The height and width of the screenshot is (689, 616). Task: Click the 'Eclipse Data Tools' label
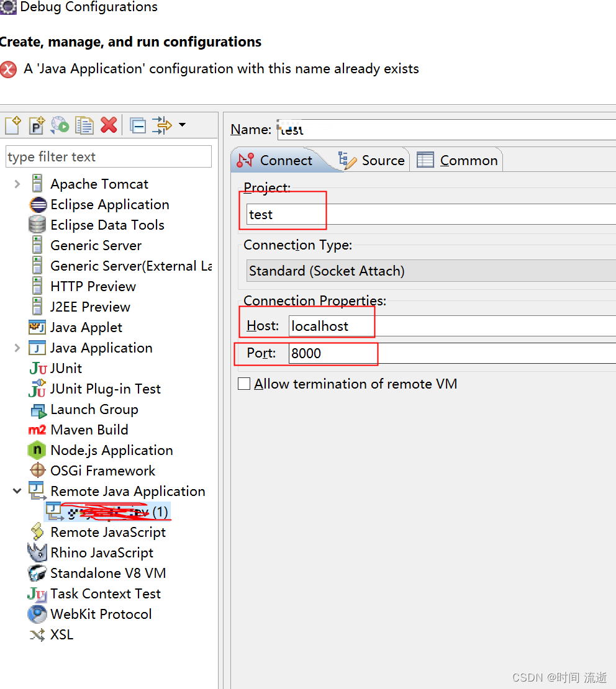pos(107,225)
